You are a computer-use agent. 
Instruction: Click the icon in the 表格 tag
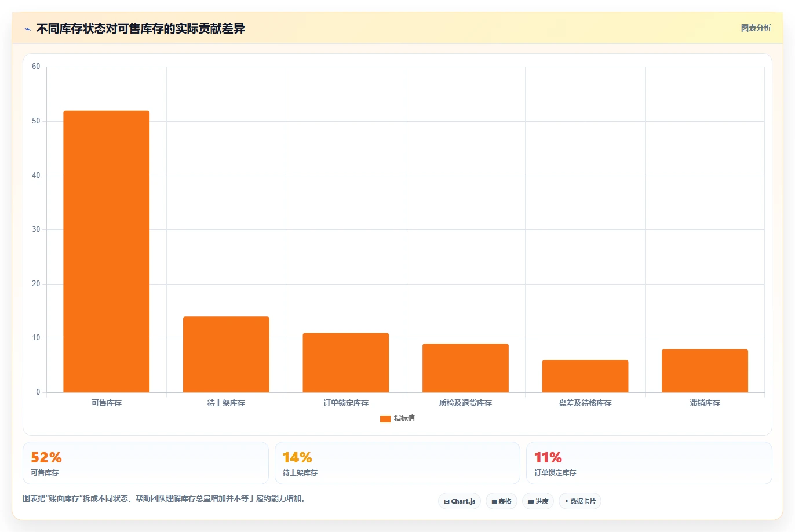click(x=494, y=501)
